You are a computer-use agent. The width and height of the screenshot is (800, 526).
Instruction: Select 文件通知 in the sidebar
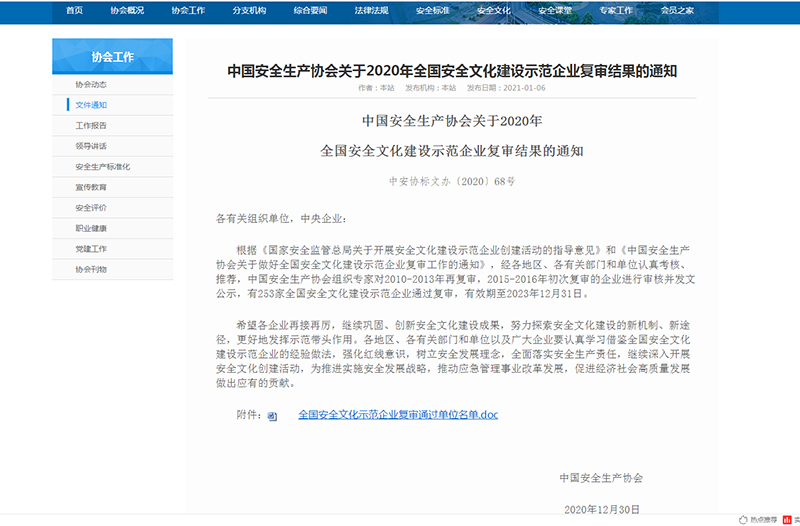point(90,105)
